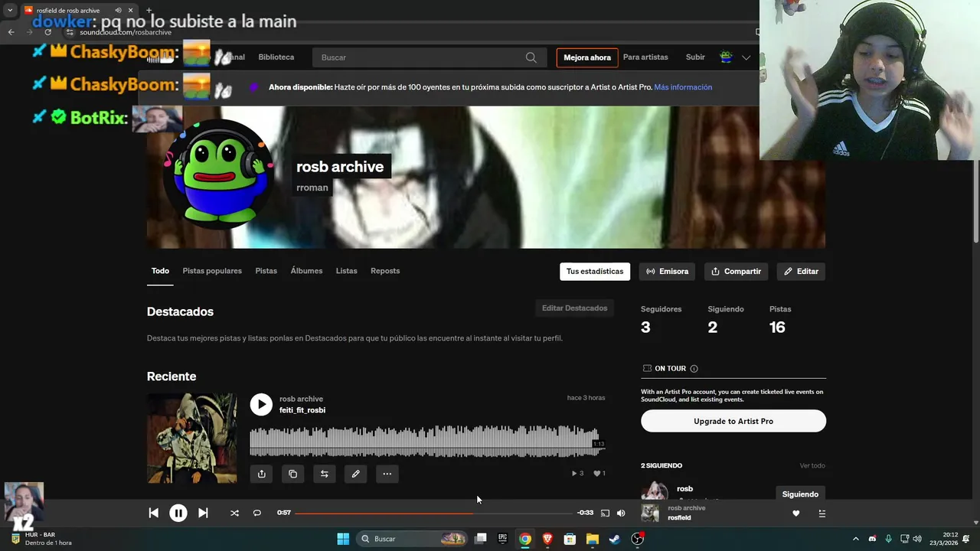980x551 pixels.
Task: Reload the browser page
Action: (x=47, y=32)
